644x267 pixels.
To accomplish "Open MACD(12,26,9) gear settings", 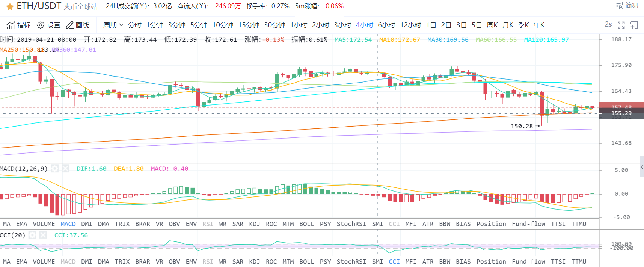I will click(55, 169).
